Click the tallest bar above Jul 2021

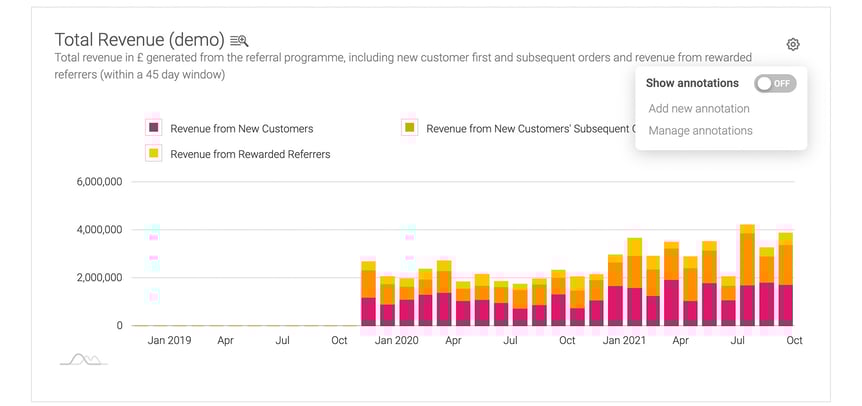point(747,275)
